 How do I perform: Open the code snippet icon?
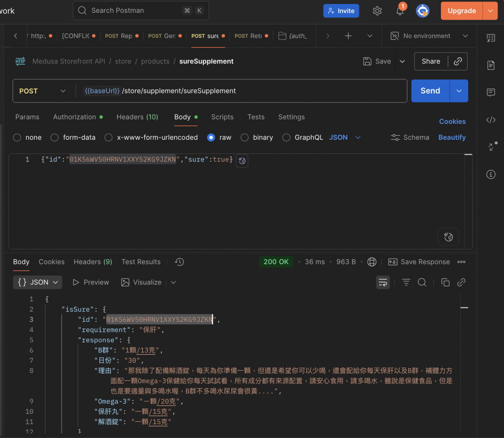pyautogui.click(x=491, y=120)
